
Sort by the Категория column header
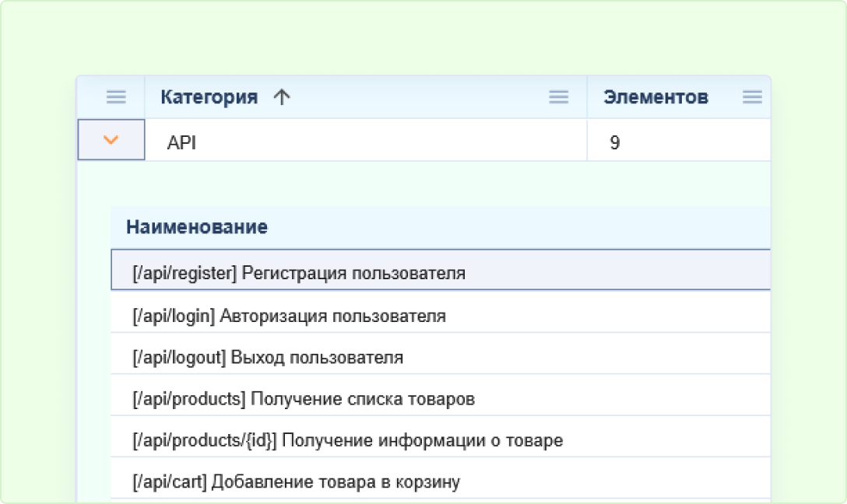pyautogui.click(x=209, y=97)
